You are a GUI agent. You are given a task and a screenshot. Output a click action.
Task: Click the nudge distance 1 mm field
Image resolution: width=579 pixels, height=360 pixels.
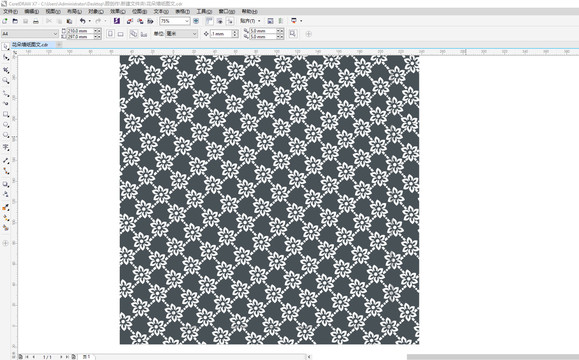221,34
